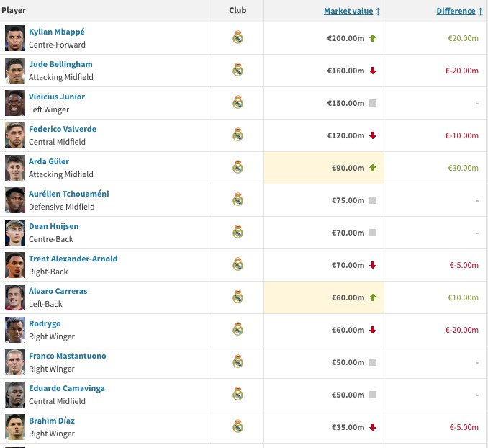Image resolution: width=488 pixels, height=448 pixels.
Task: Click red down arrow beside Bellingham's €160.00m
Action: (373, 71)
